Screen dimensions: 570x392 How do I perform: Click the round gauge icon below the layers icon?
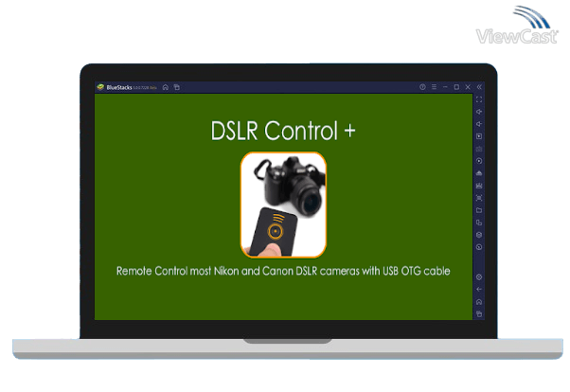click(479, 247)
